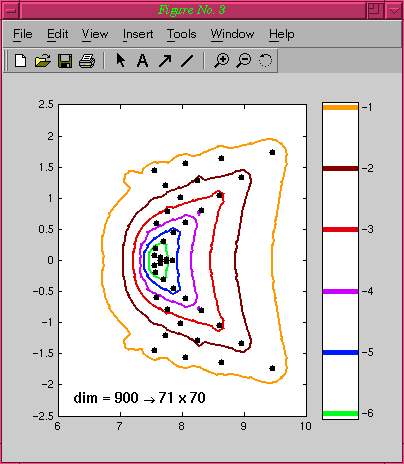
Task: Select the arrow pointer edit tool
Action: 121,60
